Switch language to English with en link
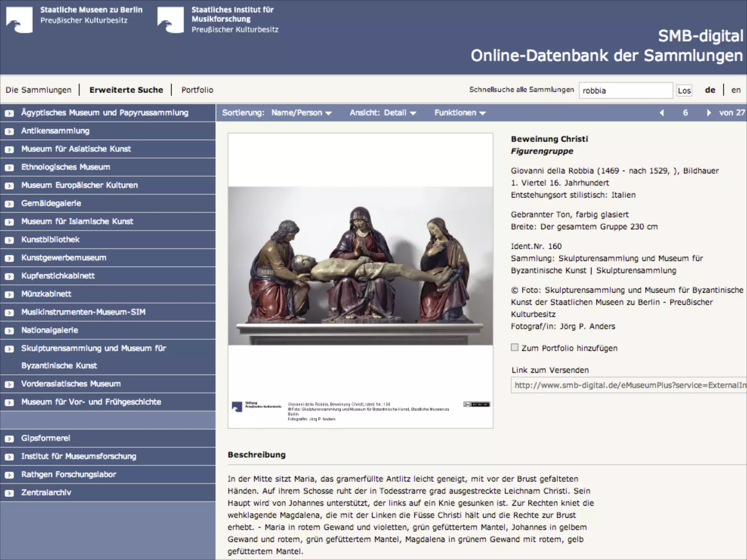Viewport: 747px width, 560px height. [736, 90]
